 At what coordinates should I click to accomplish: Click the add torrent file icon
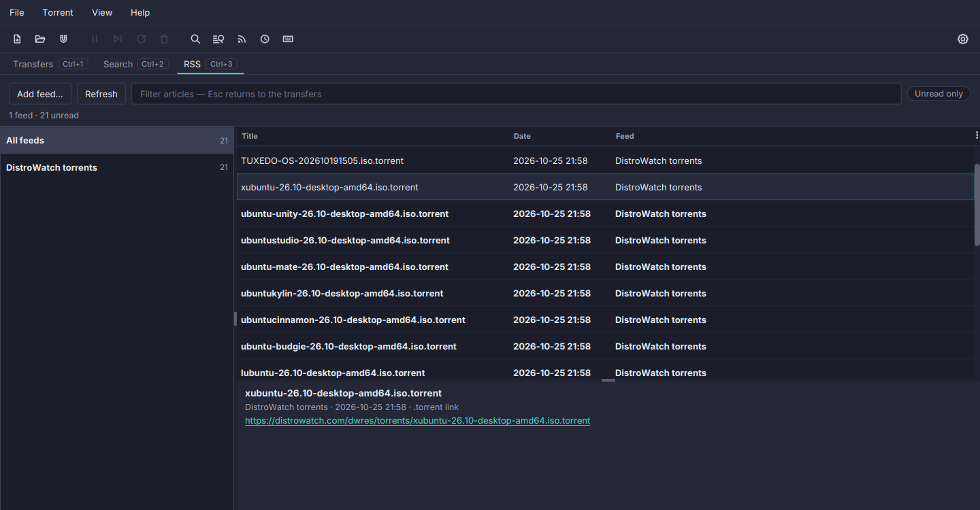click(x=17, y=39)
